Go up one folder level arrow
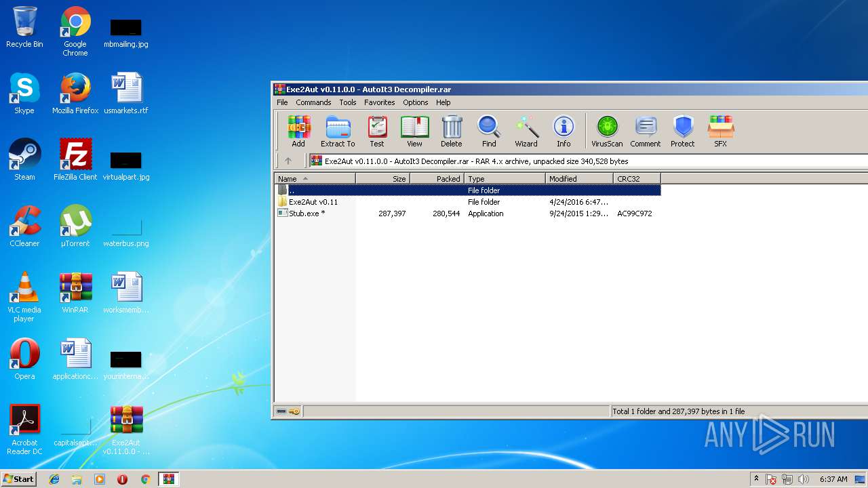Image resolution: width=868 pixels, height=488 pixels. (288, 161)
